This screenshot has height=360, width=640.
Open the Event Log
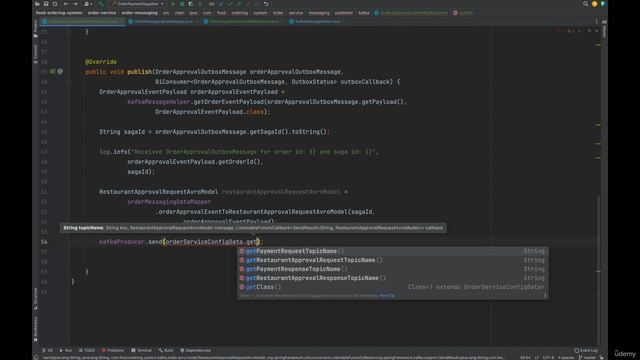pyautogui.click(x=586, y=350)
